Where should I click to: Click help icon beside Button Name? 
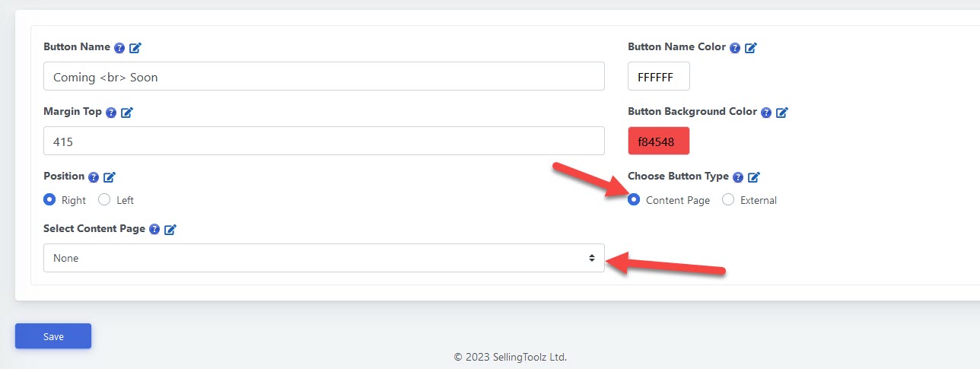pos(119,48)
